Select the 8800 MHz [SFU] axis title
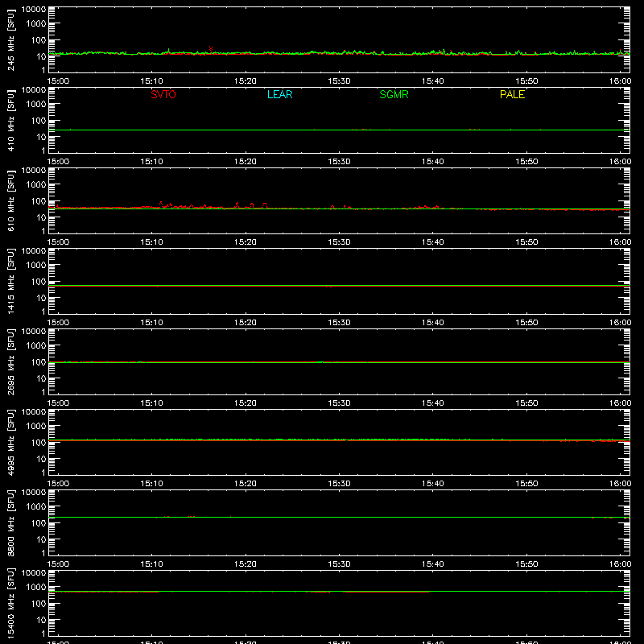Image resolution: width=644 pixels, height=644 pixels. click(10, 522)
